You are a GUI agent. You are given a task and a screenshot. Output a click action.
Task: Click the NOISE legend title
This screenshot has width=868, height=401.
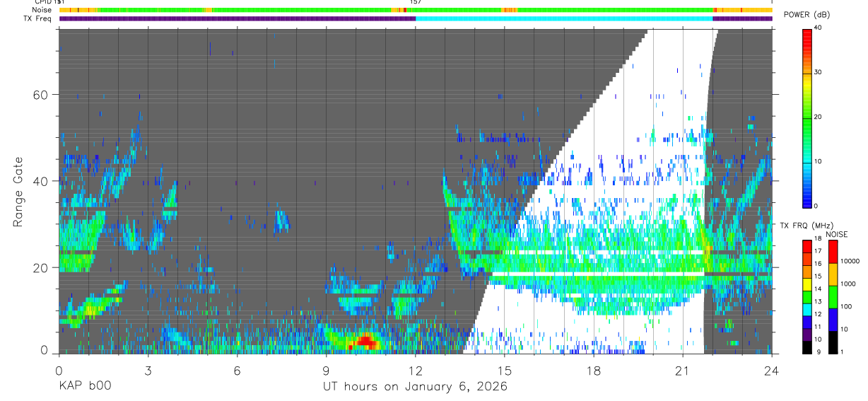[837, 234]
